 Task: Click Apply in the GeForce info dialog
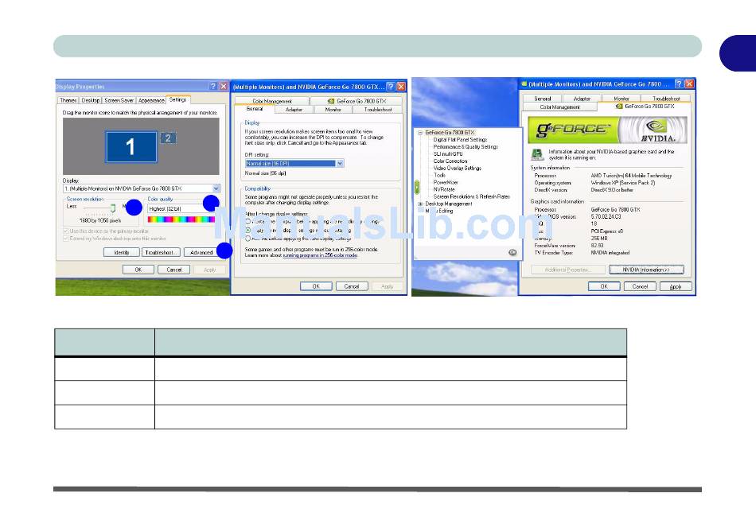pos(676,286)
